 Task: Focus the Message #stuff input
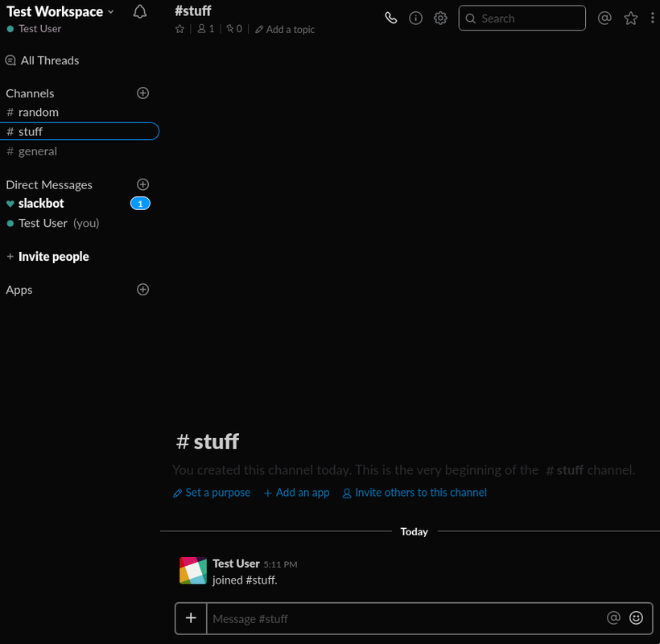[x=404, y=618]
